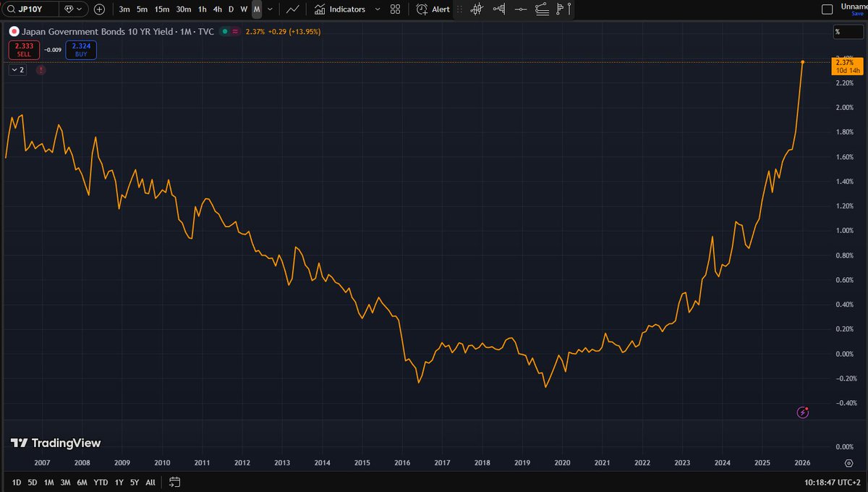Click the green market status dot
The width and height of the screenshot is (868, 492).
pos(226,32)
